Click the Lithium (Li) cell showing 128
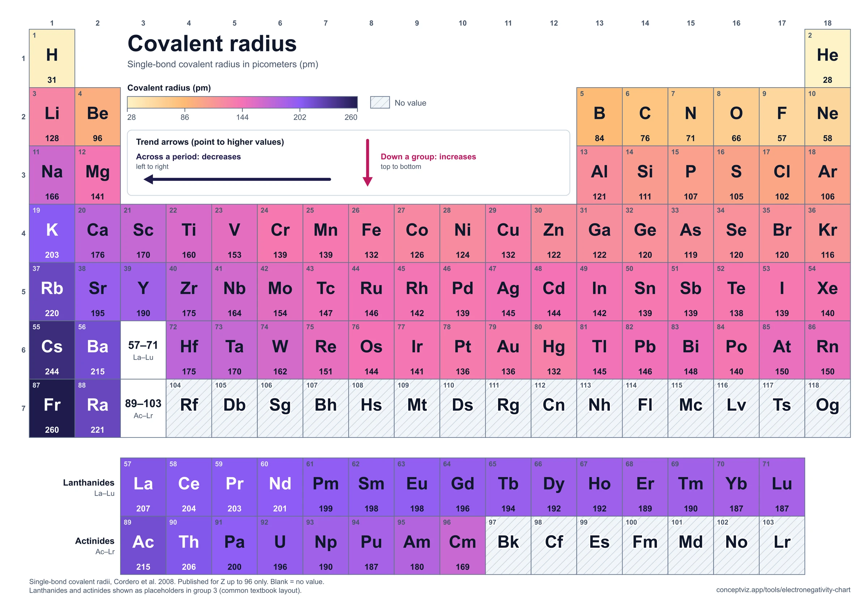The image size is (868, 614). pyautogui.click(x=52, y=117)
